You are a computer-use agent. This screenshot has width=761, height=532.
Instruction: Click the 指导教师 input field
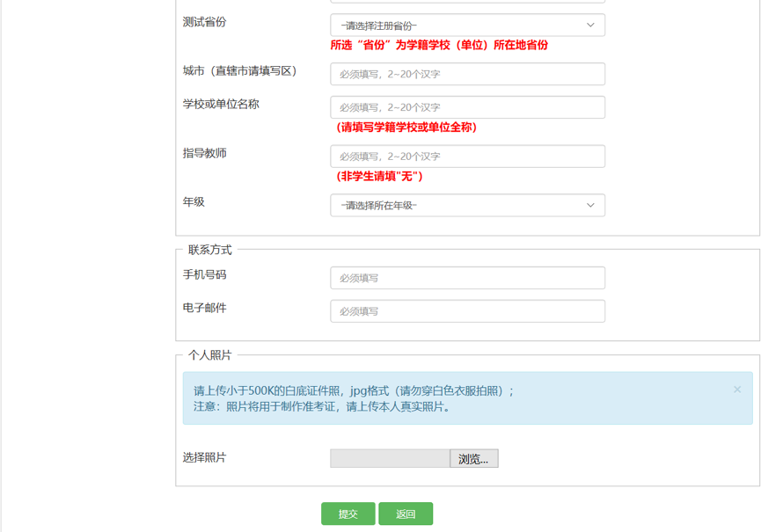pyautogui.click(x=467, y=157)
